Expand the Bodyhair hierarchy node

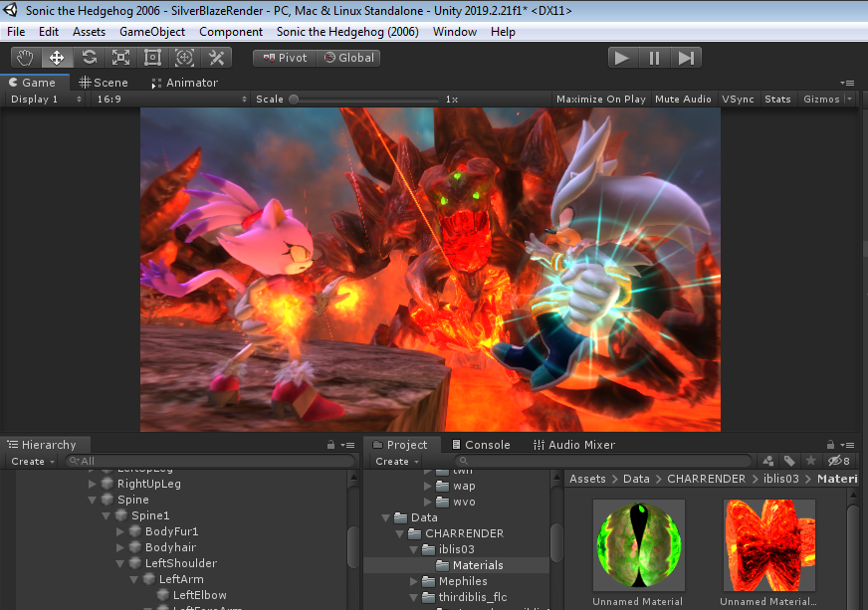point(120,547)
